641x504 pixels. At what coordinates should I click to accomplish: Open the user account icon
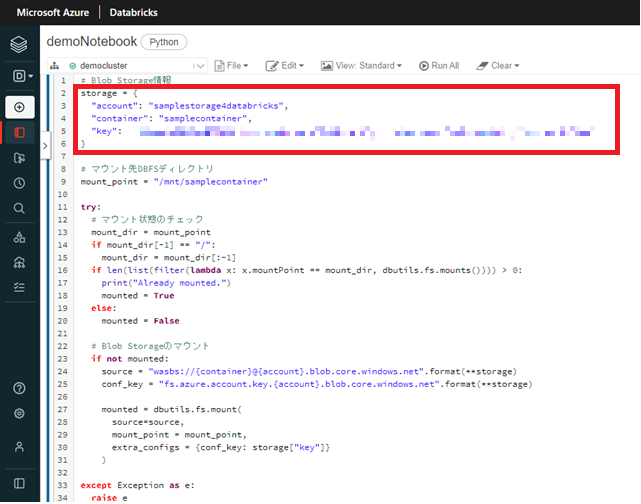[19, 447]
